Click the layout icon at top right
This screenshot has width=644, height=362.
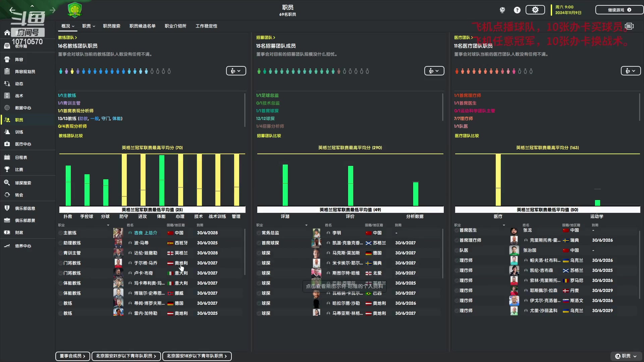(x=629, y=26)
